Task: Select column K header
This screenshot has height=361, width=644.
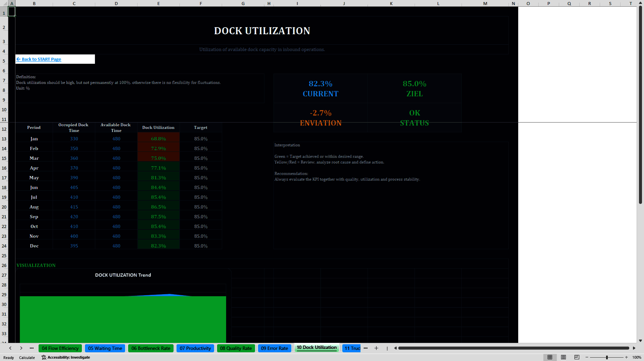Action: [x=391, y=3]
